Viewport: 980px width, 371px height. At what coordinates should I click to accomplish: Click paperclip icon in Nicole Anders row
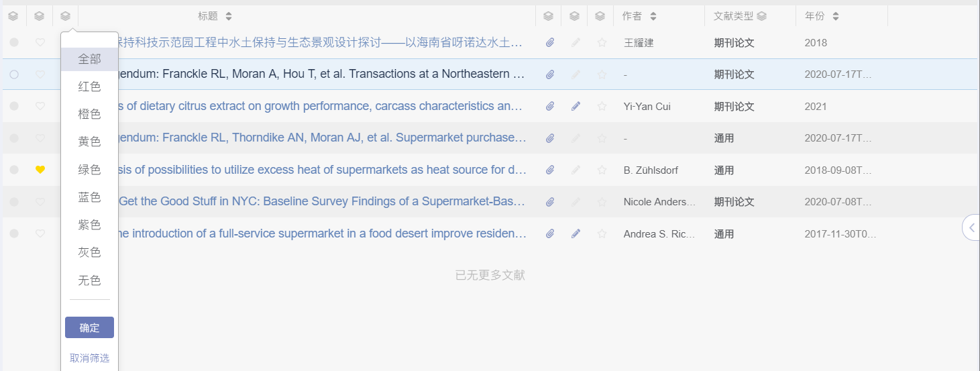pos(550,201)
